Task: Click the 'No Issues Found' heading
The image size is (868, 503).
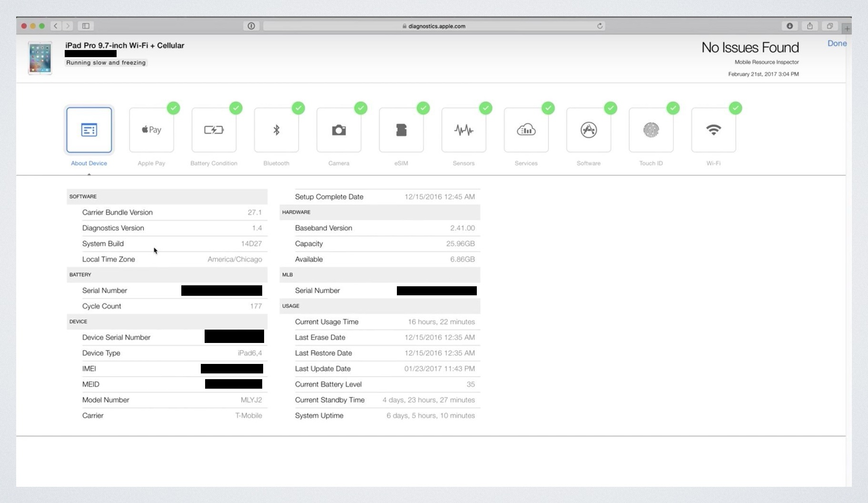Action: click(x=750, y=47)
